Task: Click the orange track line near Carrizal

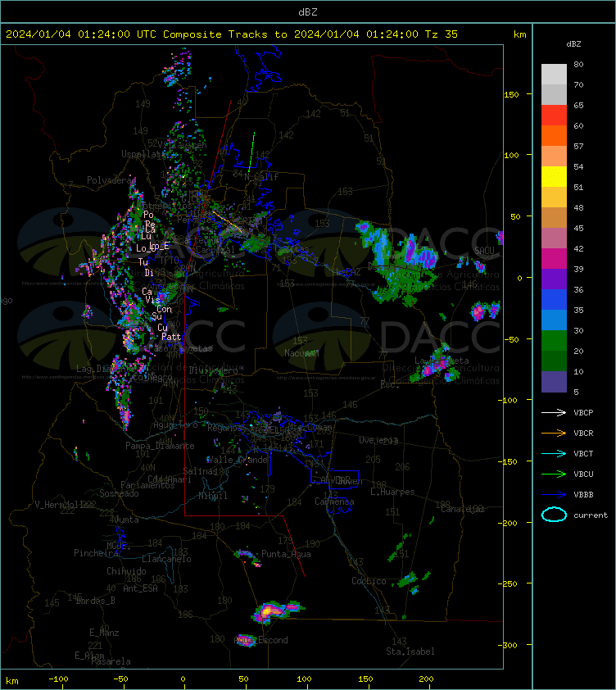Action: (x=227, y=221)
